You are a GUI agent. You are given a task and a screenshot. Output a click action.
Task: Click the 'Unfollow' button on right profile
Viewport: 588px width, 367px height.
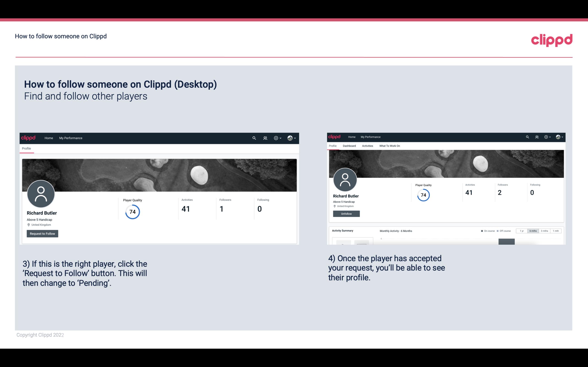[346, 214]
